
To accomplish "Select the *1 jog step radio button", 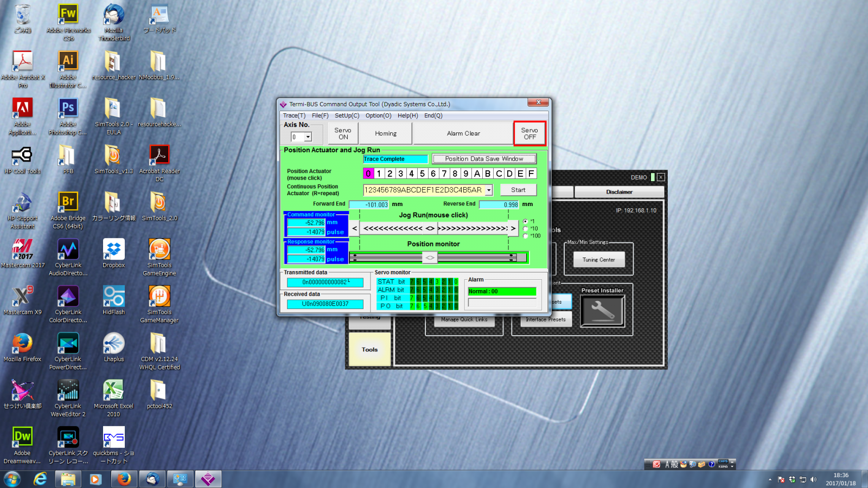I will tap(525, 221).
